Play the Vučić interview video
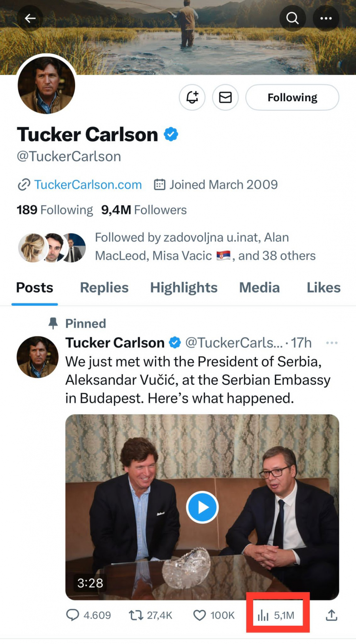Screen dimensions: 356x644 202,507
